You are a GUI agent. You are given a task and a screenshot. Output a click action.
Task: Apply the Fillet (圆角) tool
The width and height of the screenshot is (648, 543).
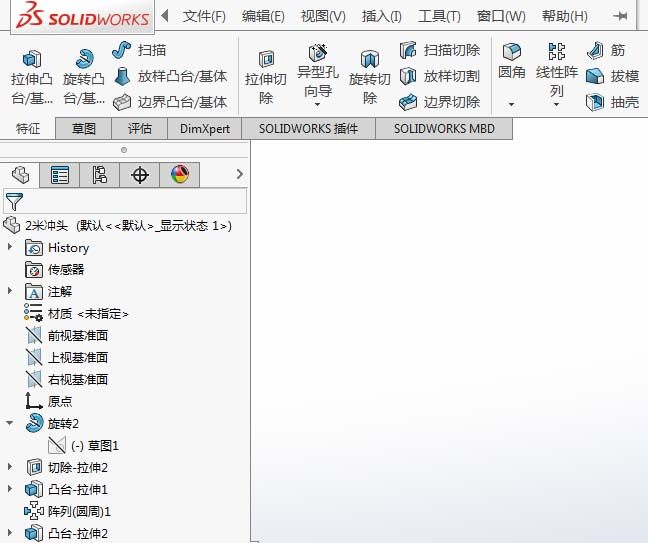coord(512,62)
